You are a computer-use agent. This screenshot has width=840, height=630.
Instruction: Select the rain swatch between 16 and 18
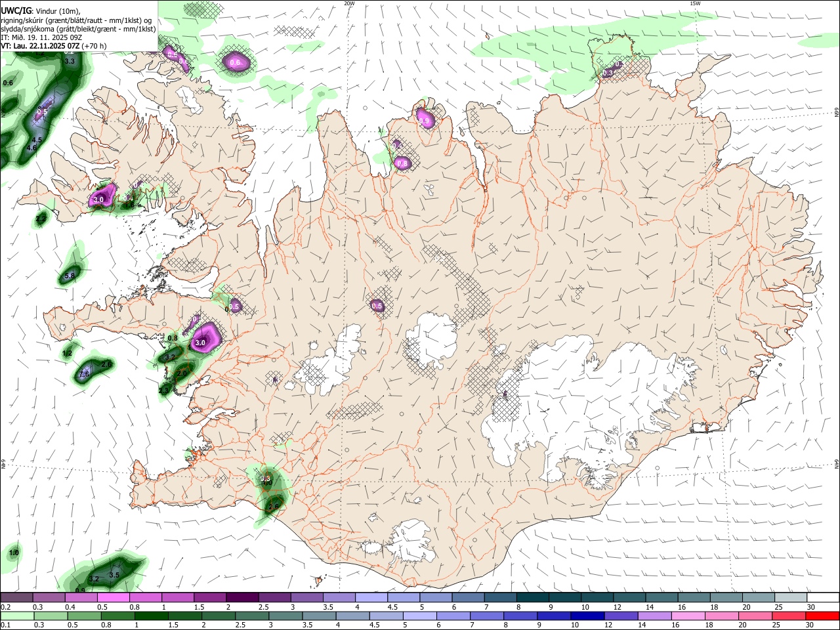(688, 616)
